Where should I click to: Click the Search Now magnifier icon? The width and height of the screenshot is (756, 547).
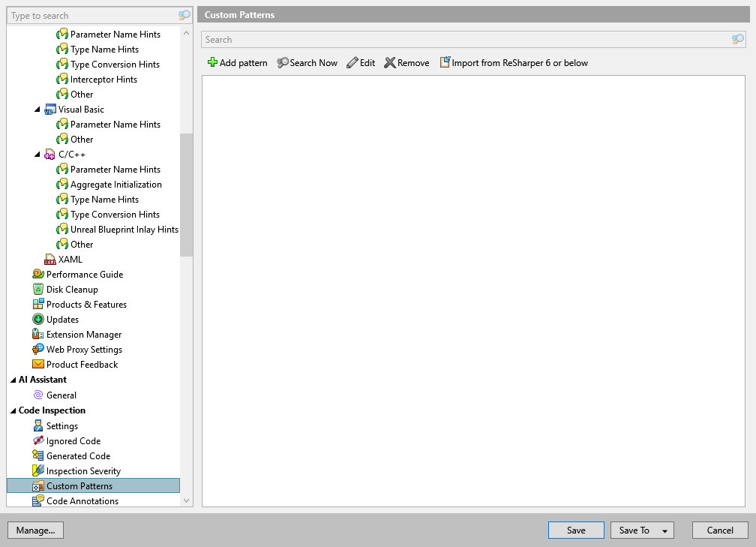[283, 63]
